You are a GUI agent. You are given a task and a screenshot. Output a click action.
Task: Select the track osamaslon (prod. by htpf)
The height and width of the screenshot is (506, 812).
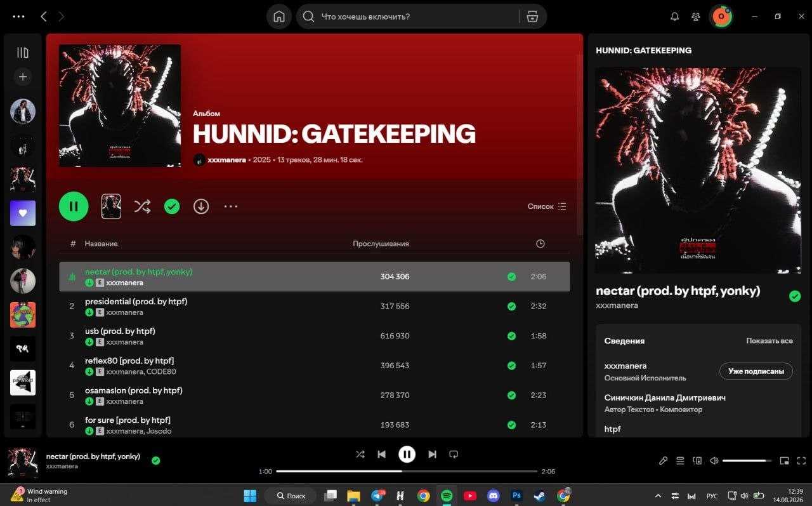pos(315,395)
